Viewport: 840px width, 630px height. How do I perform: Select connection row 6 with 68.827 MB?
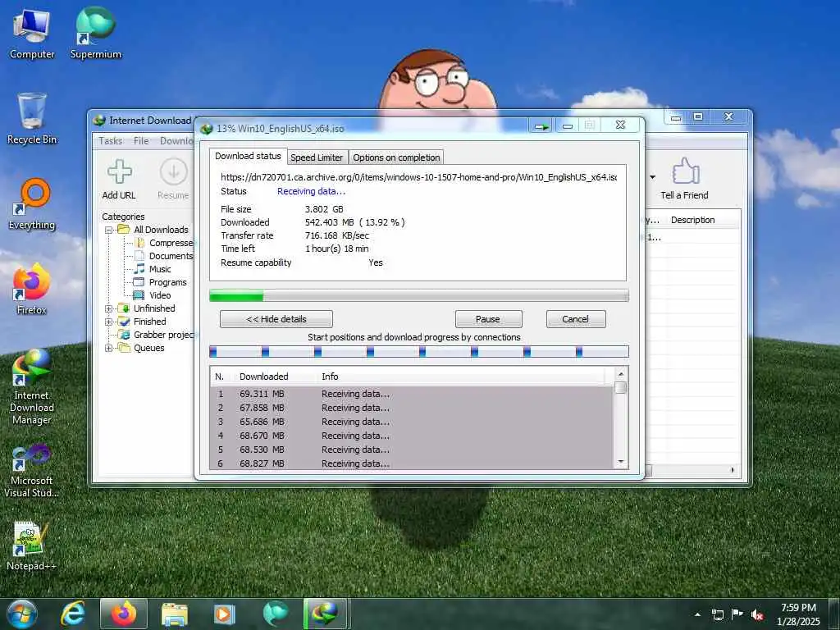point(412,463)
